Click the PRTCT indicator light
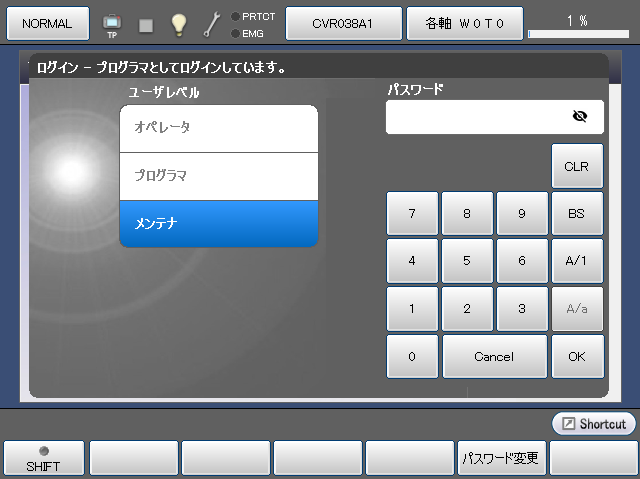This screenshot has height=479, width=640. pos(235,16)
